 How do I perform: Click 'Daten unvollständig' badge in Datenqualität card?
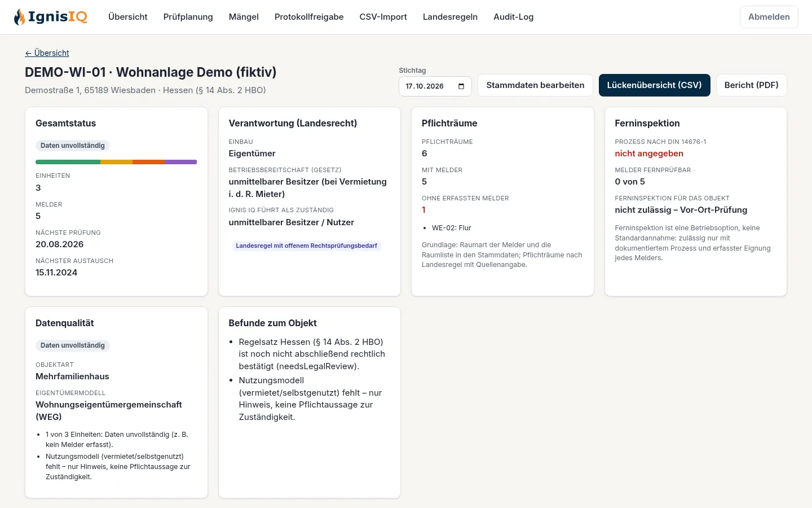[73, 345]
